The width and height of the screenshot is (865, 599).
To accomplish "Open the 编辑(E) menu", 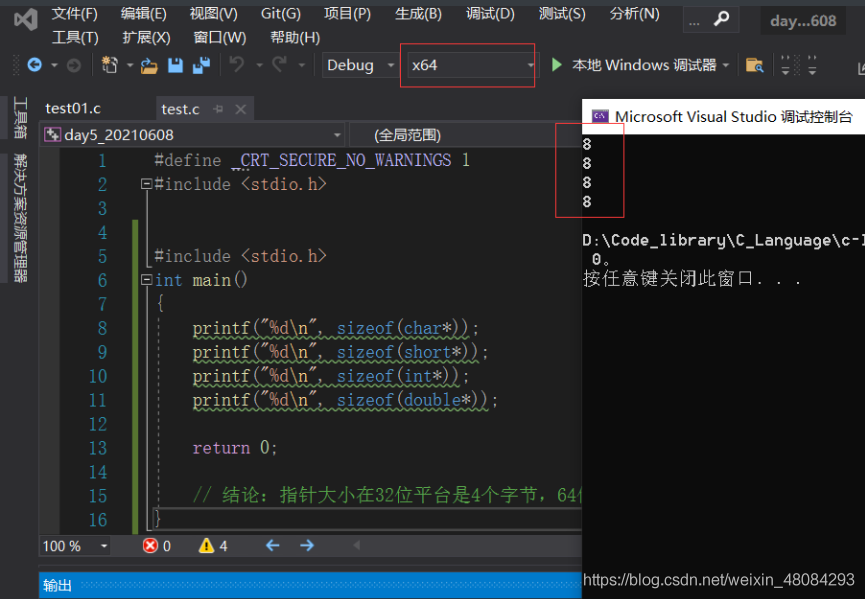I will pos(143,13).
